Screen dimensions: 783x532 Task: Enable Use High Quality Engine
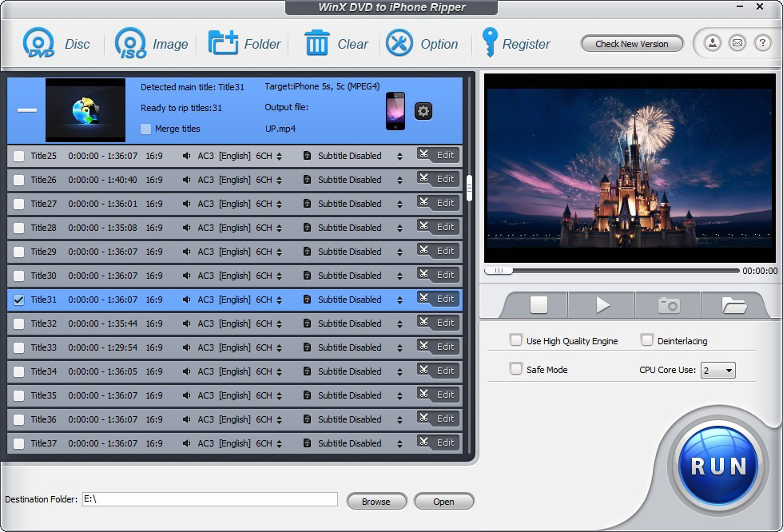click(516, 339)
